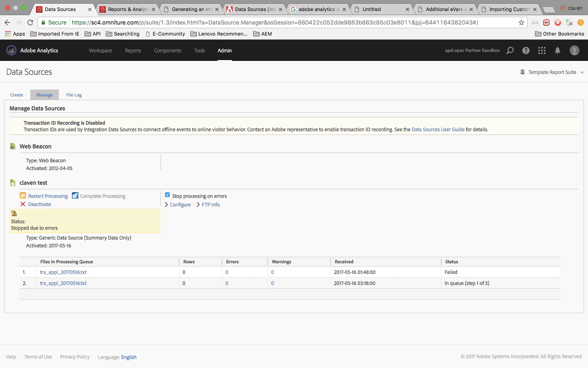Select the Manage tab

(x=45, y=95)
